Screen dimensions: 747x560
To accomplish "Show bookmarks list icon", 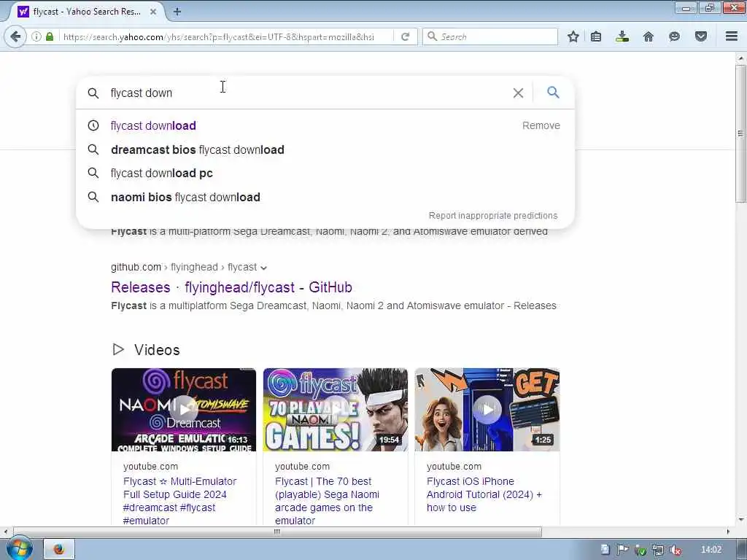I will click(x=596, y=36).
